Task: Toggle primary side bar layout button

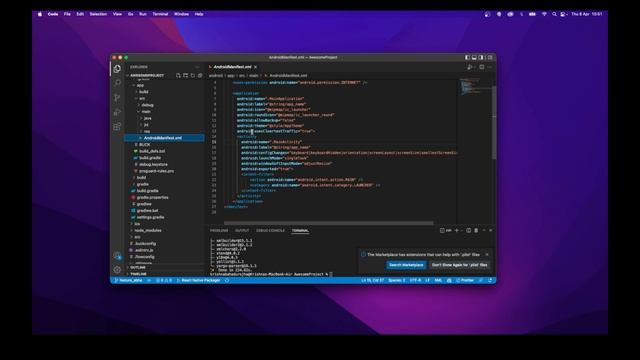Action: [467, 58]
